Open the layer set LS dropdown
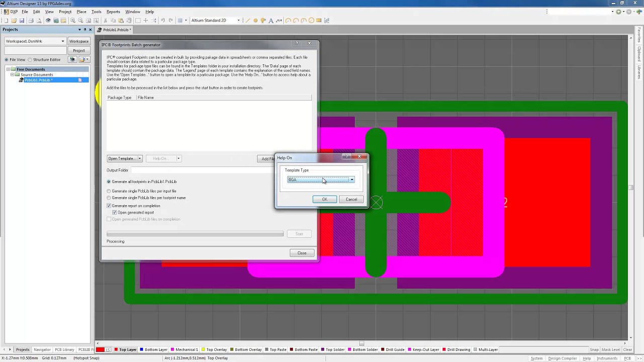This screenshot has height=362, width=644. click(109, 349)
